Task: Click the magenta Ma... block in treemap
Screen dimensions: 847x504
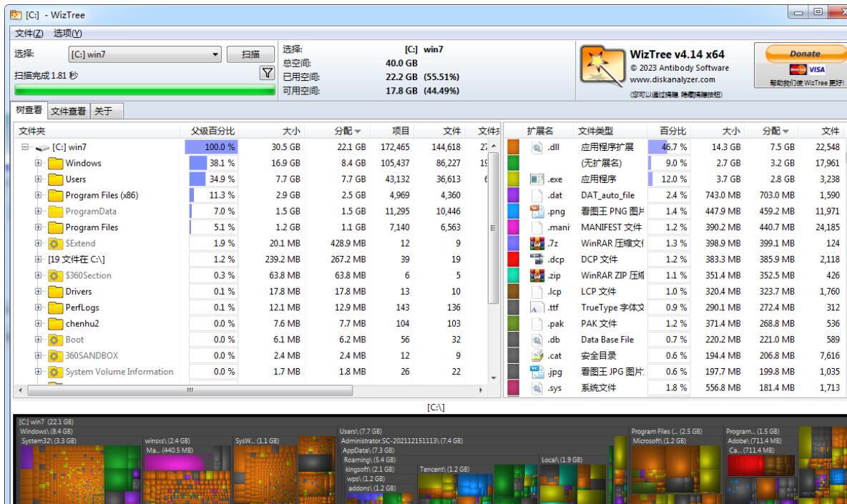Action: (x=175, y=463)
